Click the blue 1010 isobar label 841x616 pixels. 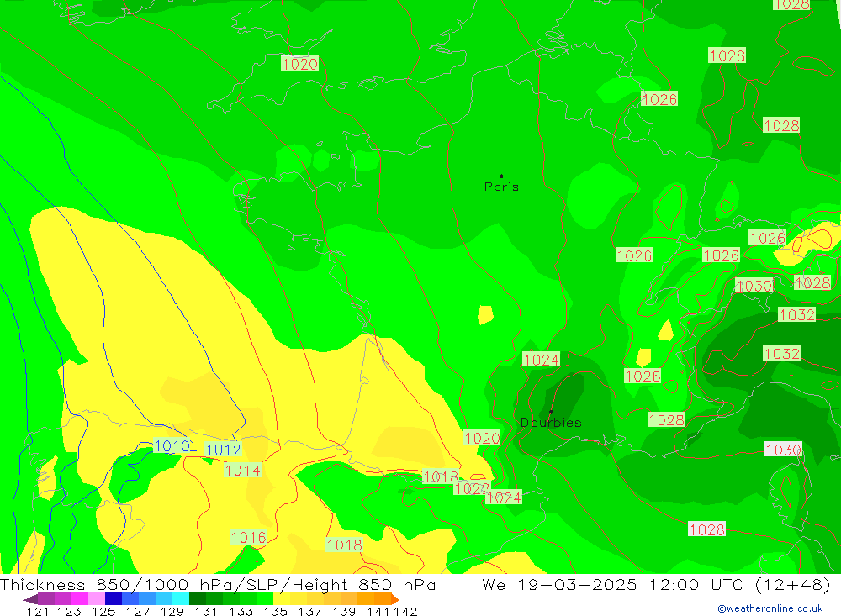tap(172, 445)
